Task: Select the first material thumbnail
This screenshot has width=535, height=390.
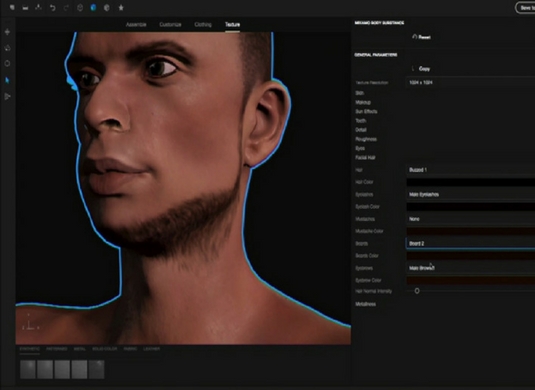Action: coord(28,369)
